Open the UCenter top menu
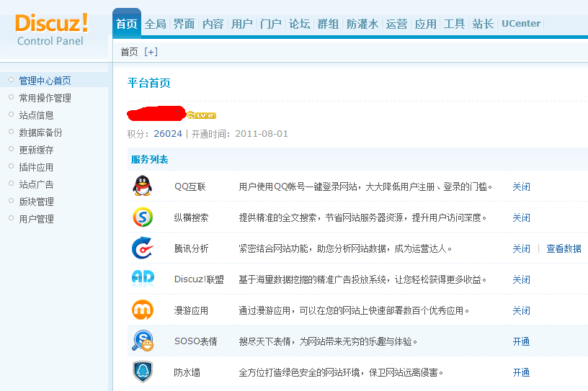Viewport: 588px width, 391px height. 521,24
